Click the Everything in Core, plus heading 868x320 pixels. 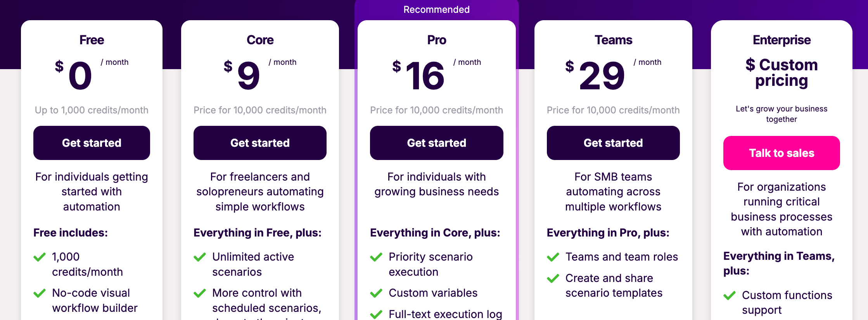[435, 233]
